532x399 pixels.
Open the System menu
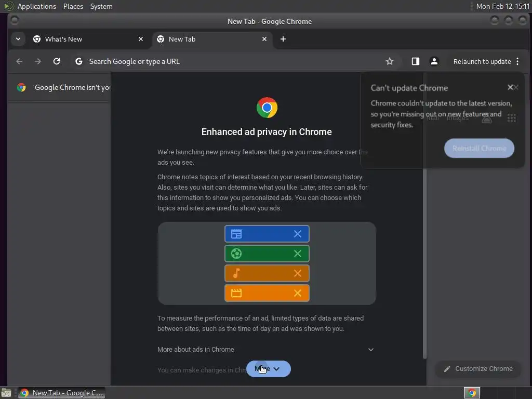(x=101, y=6)
